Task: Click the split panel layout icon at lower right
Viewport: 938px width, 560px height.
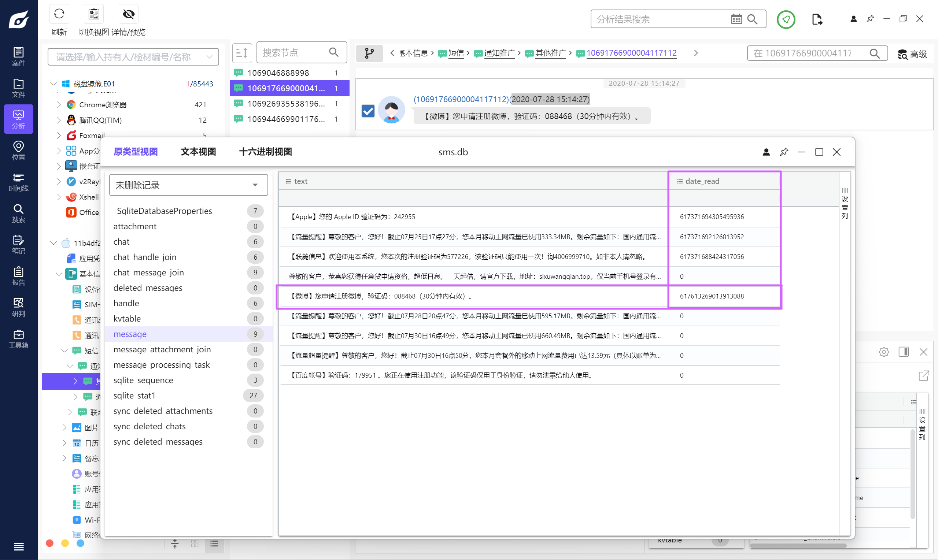Action: pos(903,352)
